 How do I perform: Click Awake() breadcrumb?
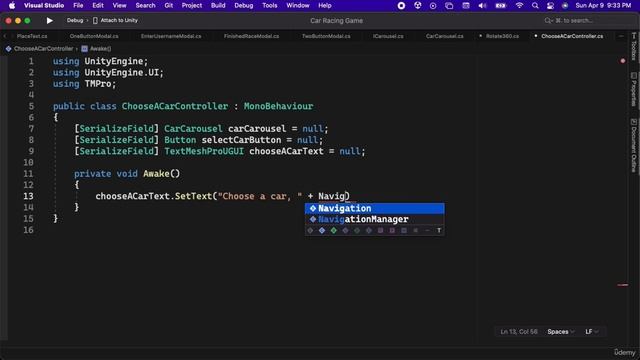tap(100, 49)
